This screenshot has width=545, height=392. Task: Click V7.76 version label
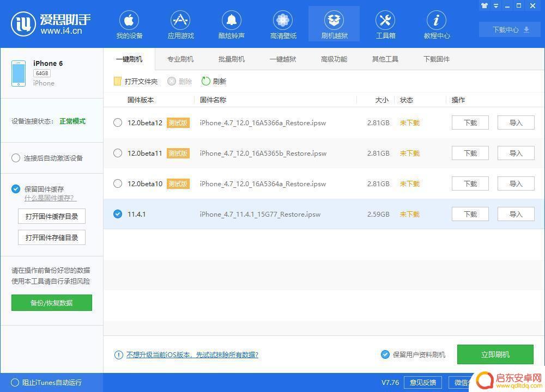tap(390, 382)
